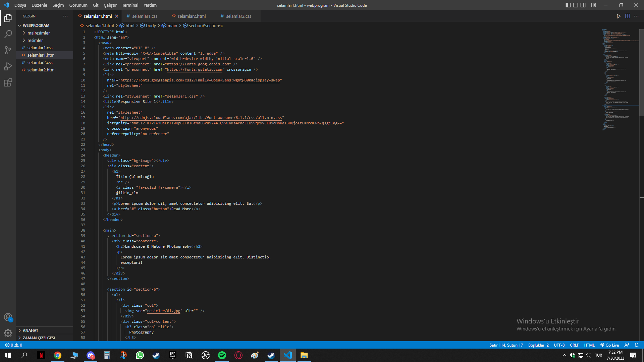The image size is (644, 362).
Task: Open errors and warnings indicator
Action: [14, 345]
